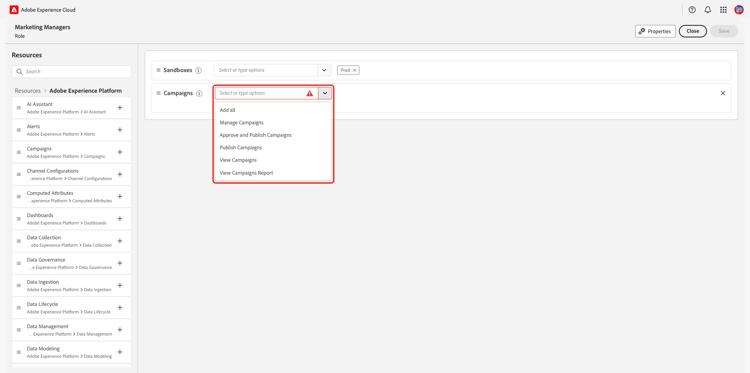The image size is (750, 373).
Task: Add the Data Governance resource with plus
Action: click(x=120, y=263)
